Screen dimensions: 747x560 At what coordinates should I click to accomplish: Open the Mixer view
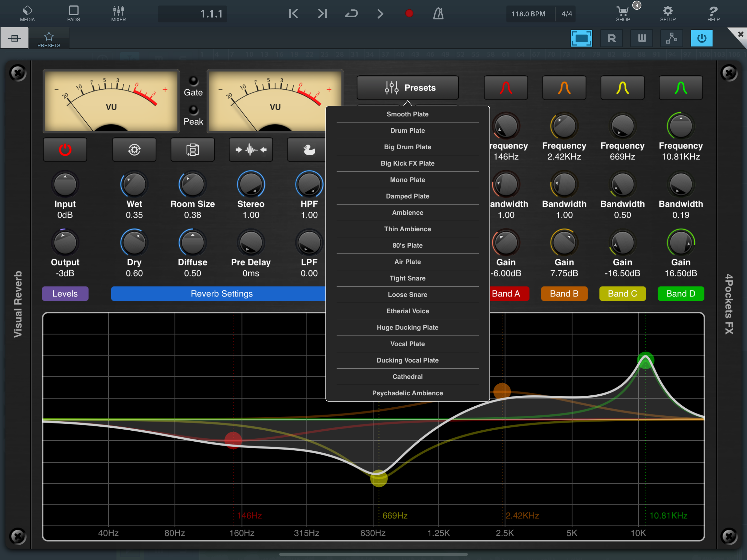pos(118,14)
